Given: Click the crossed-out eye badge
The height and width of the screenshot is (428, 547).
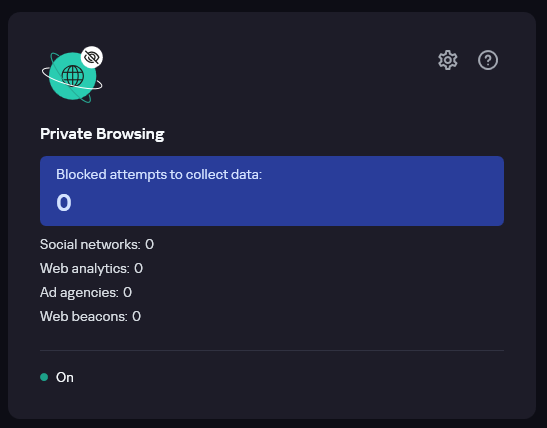Looking at the screenshot, I should pos(92,57).
